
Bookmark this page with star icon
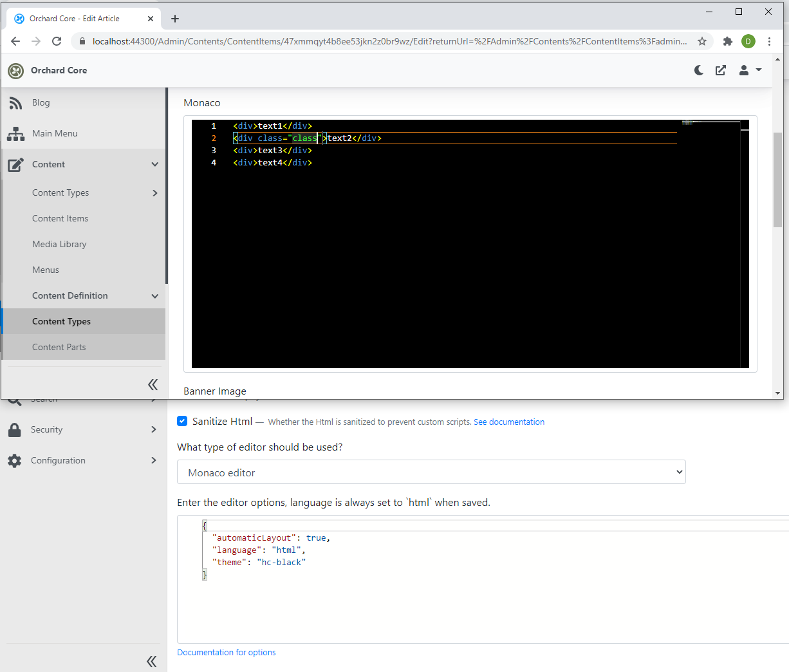click(x=702, y=41)
